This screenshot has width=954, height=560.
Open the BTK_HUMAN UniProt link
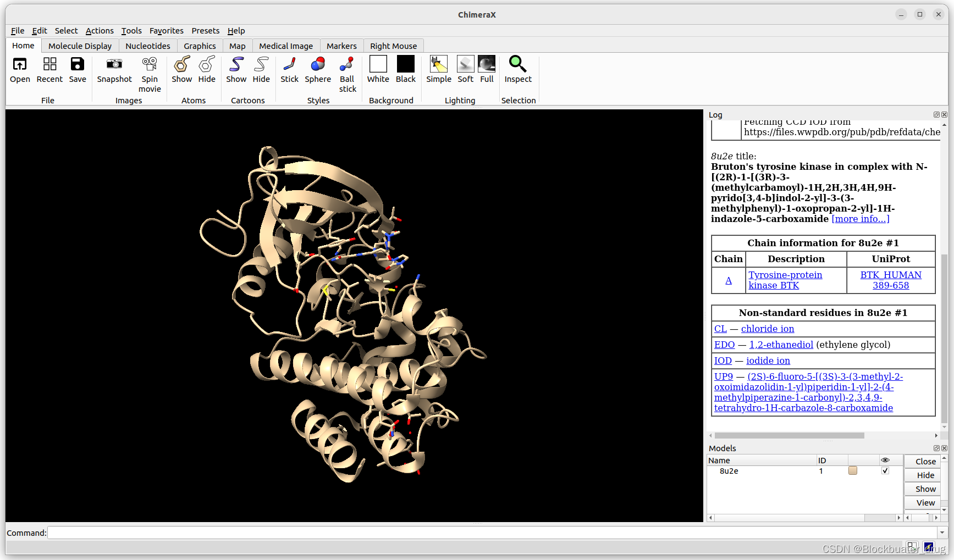(891, 280)
